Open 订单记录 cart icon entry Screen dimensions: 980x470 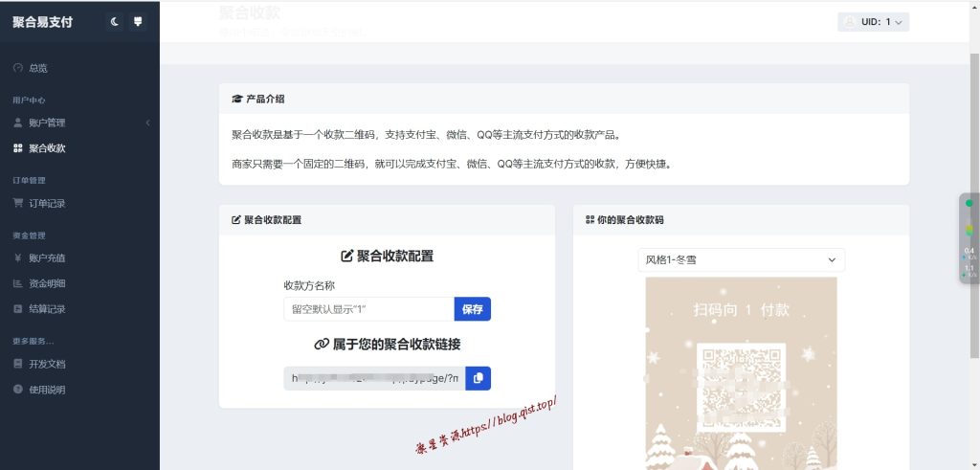pos(17,203)
